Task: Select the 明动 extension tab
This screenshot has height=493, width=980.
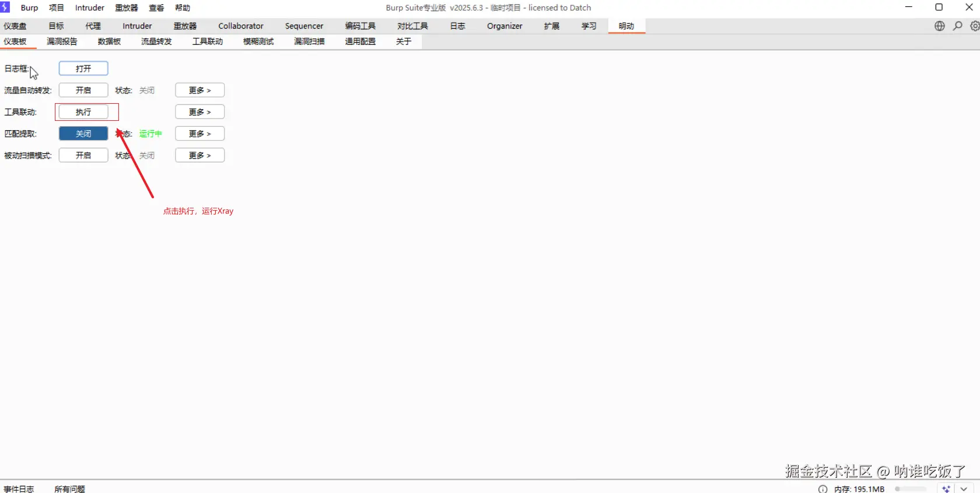Action: (626, 26)
